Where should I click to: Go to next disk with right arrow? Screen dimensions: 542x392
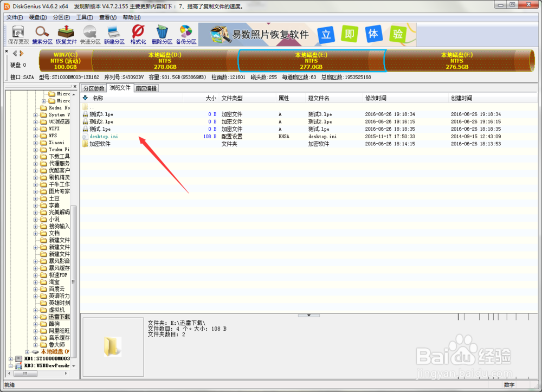click(22, 53)
